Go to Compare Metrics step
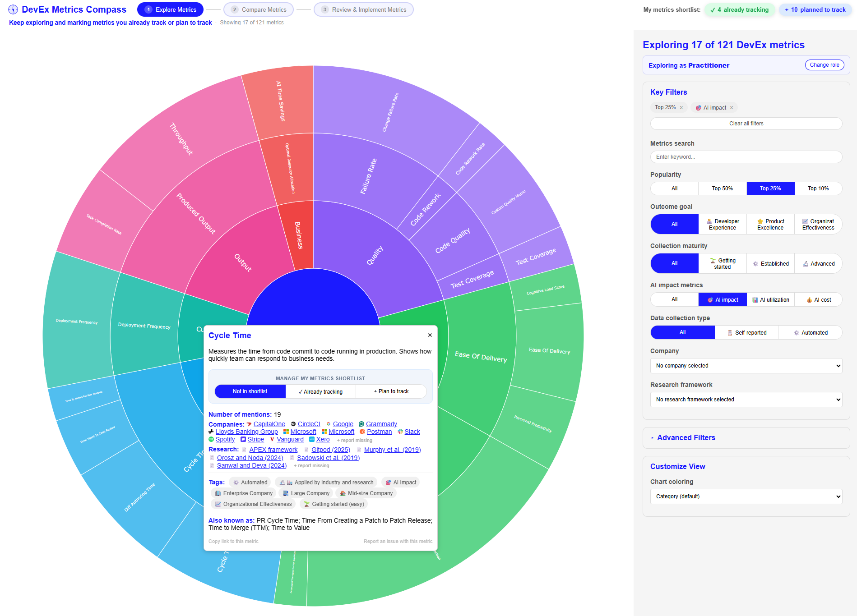857x616 pixels. point(259,9)
